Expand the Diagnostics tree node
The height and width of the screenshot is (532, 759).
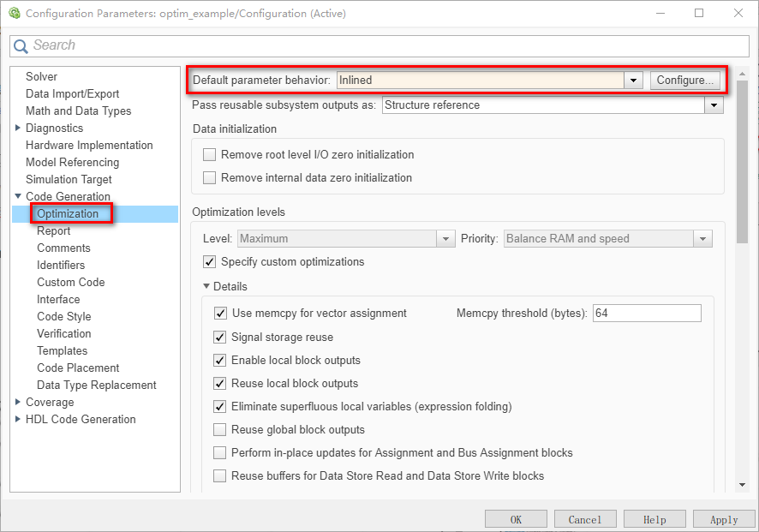pos(18,128)
